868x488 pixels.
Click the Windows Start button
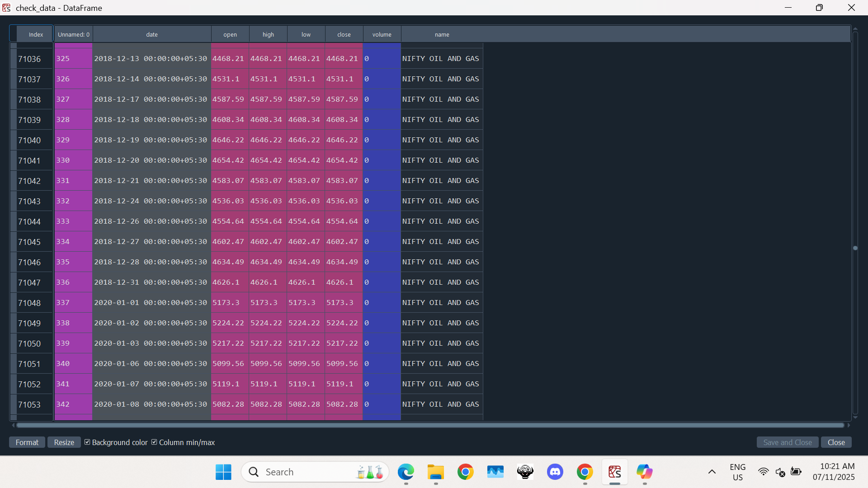223,472
